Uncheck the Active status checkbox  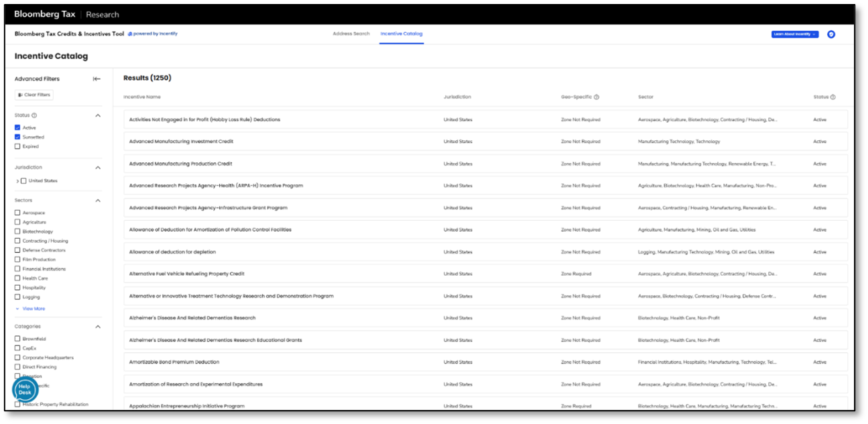click(17, 127)
